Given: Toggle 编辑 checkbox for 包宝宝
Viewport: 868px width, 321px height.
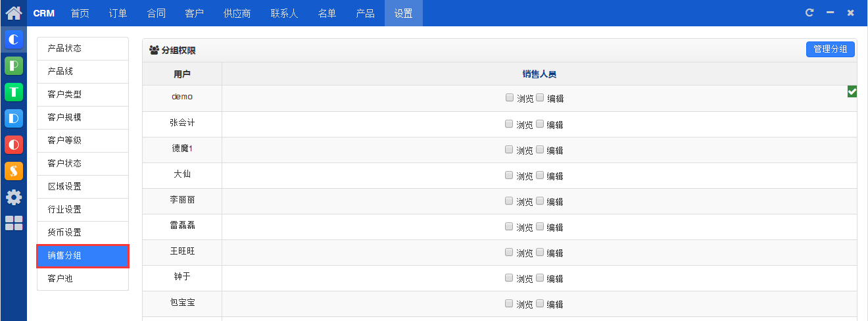Looking at the screenshot, I should 540,303.
